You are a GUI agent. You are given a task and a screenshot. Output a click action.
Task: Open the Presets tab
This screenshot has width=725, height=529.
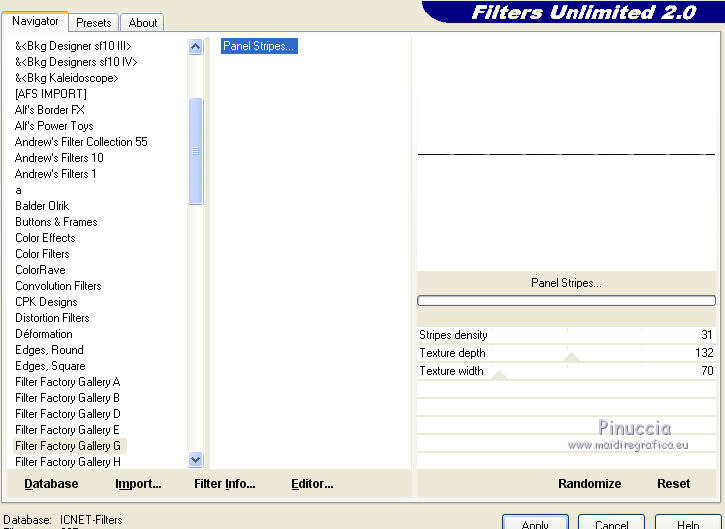94,23
